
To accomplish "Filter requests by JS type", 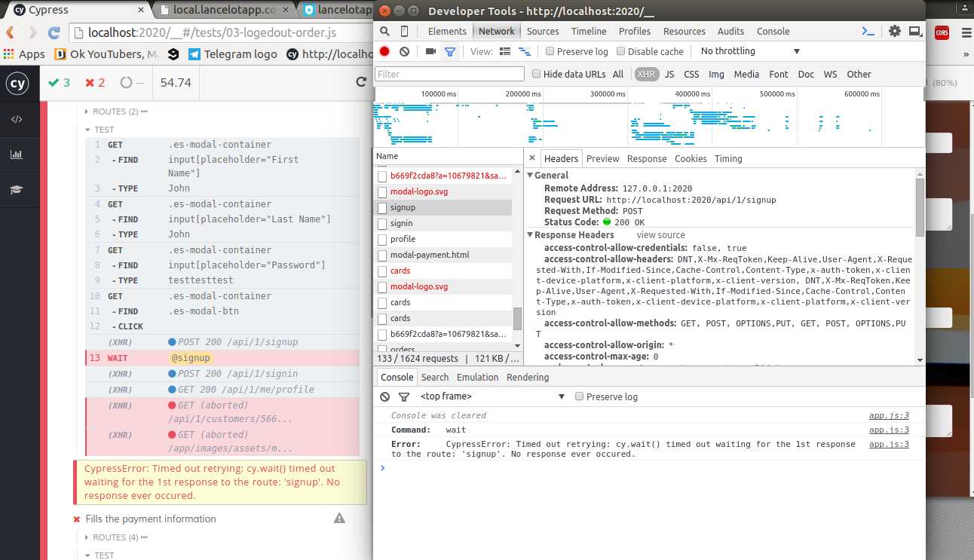I will point(669,74).
